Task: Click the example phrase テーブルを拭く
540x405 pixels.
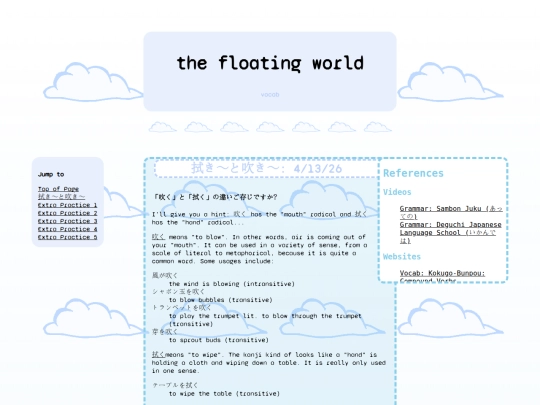Action: 175,385
